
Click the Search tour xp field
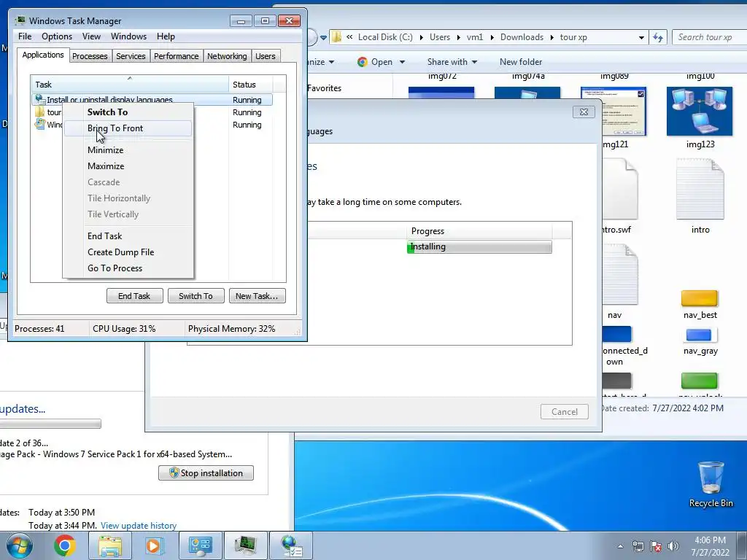pyautogui.click(x=709, y=37)
